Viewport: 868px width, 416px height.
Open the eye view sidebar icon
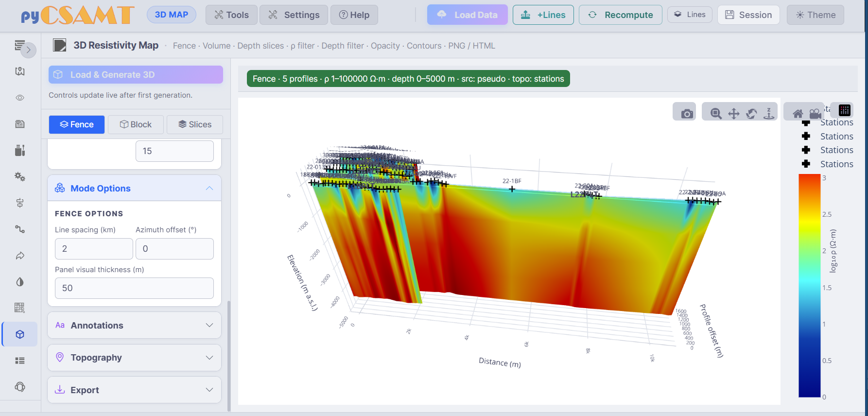pos(20,98)
